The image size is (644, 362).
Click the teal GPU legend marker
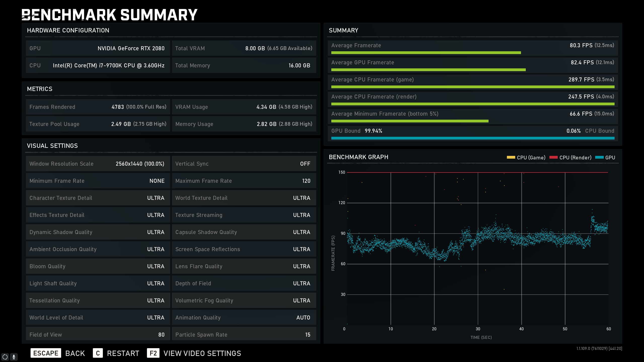coord(599,157)
